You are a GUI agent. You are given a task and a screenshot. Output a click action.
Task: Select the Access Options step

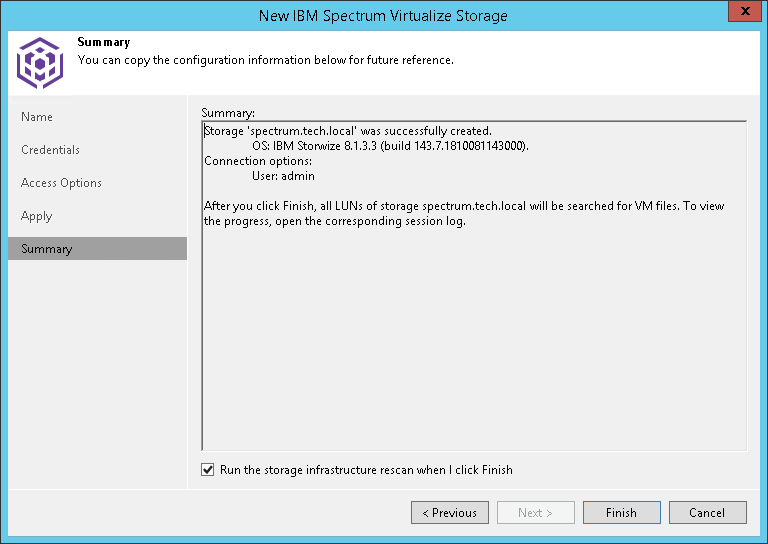pyautogui.click(x=61, y=183)
